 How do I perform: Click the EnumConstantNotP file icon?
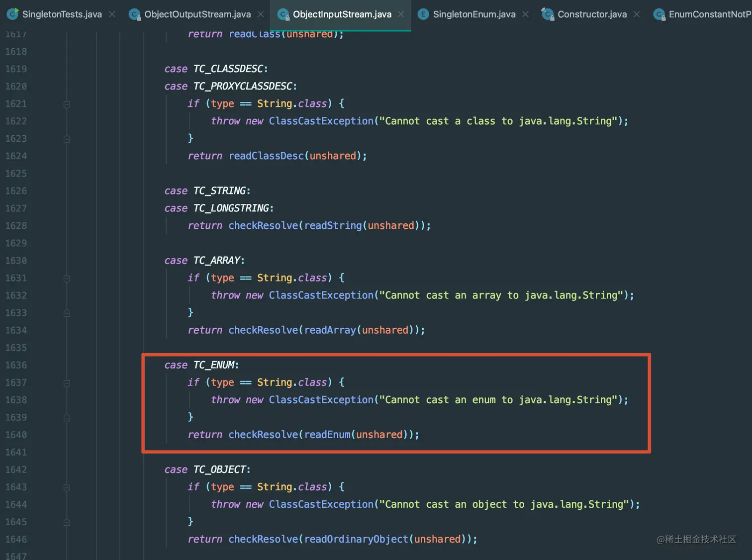659,14
